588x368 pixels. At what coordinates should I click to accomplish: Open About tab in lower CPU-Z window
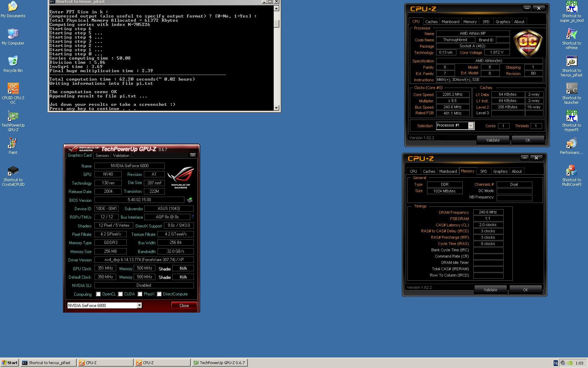[517, 171]
